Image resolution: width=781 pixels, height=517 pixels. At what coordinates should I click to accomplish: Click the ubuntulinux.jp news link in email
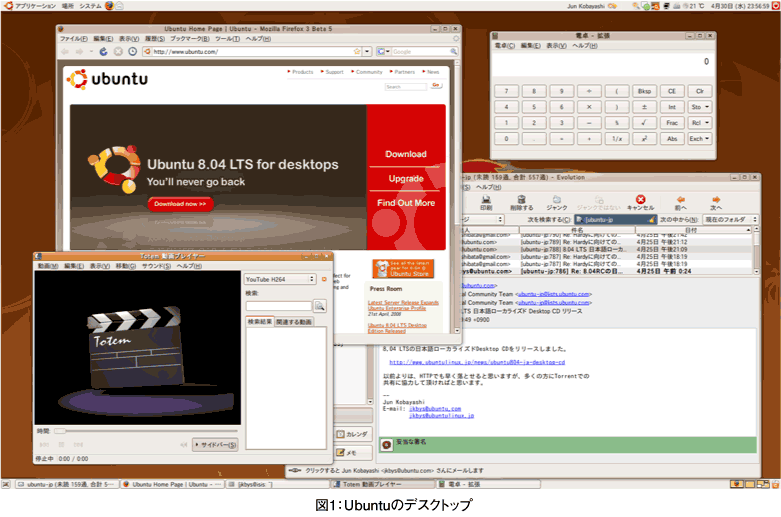coord(477,362)
